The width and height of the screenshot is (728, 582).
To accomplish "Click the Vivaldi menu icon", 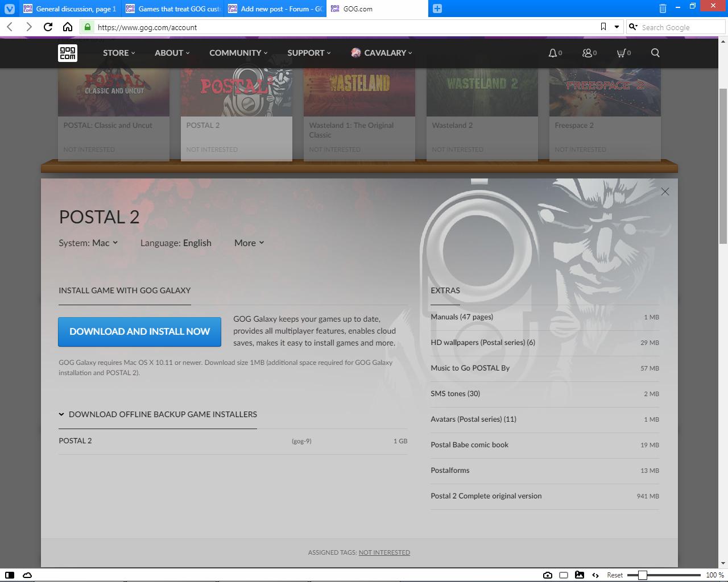I will click(9, 9).
